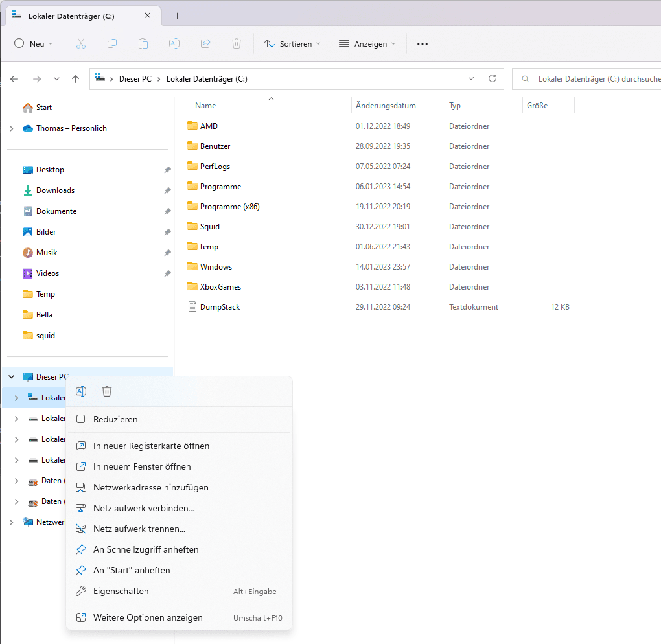
Task: Select Weitere Optionen anzeigen
Action: 179,617
